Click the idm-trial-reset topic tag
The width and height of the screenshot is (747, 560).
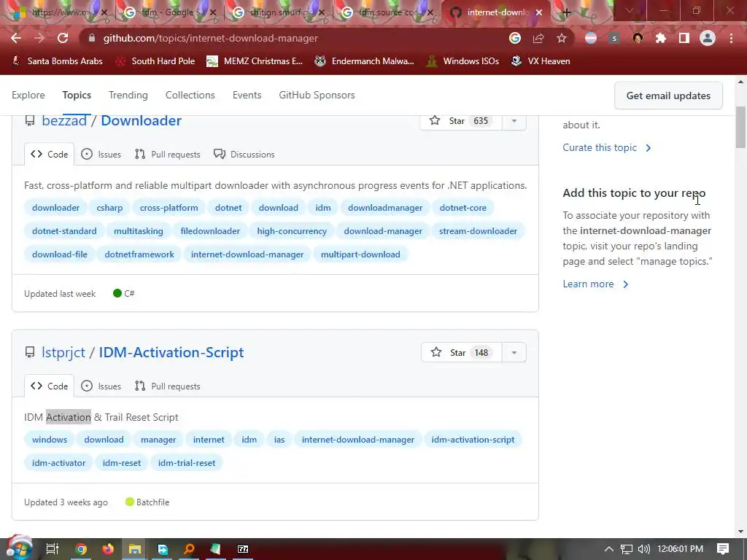pos(187,463)
